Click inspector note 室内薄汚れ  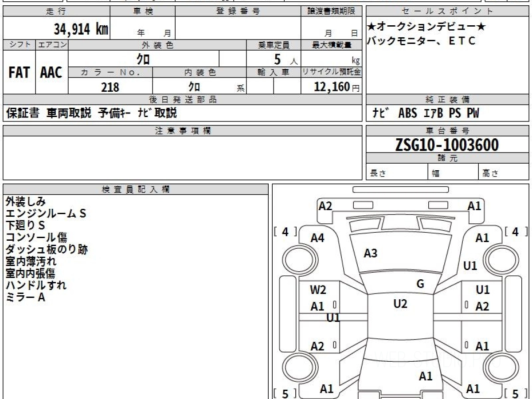[x=31, y=262]
